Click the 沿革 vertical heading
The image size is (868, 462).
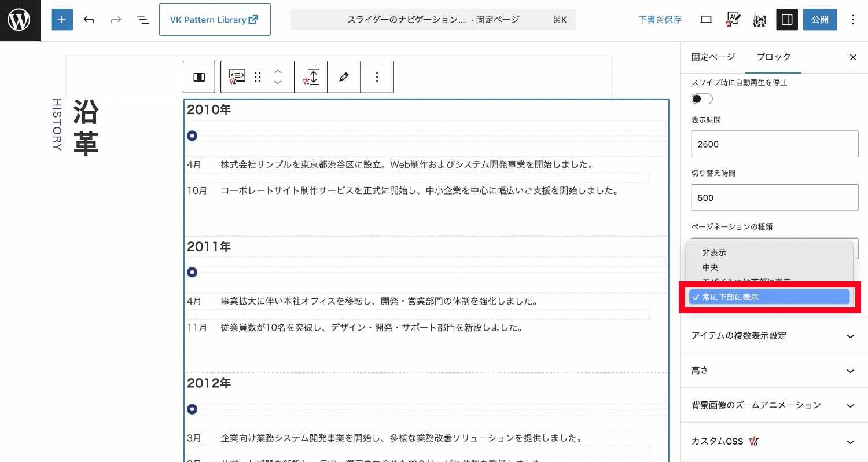pos(86,127)
